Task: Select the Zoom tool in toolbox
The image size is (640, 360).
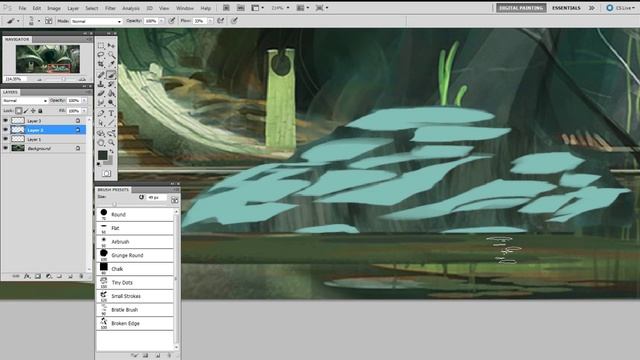Action: coord(111,143)
